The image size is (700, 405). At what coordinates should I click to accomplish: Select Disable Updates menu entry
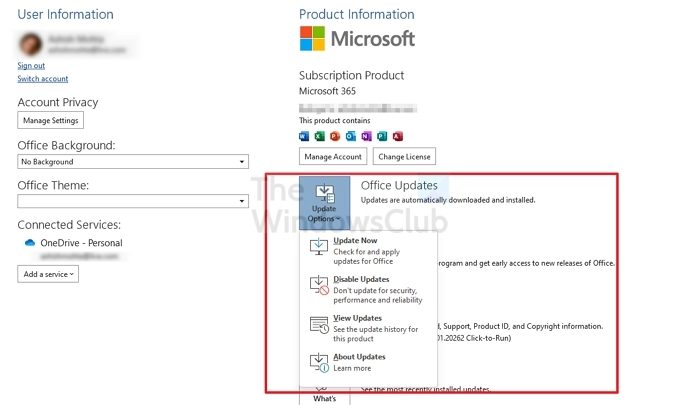(368, 289)
